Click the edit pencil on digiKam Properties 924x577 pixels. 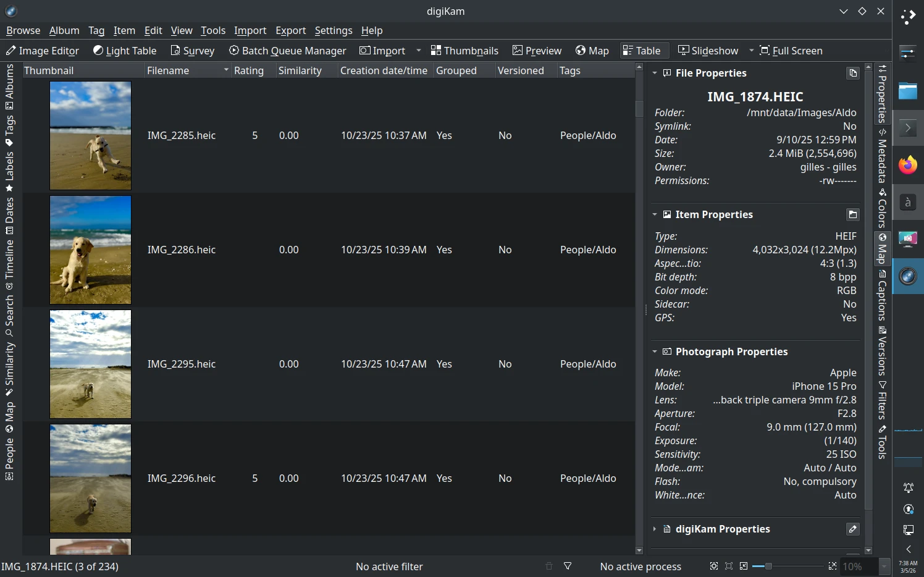click(853, 529)
